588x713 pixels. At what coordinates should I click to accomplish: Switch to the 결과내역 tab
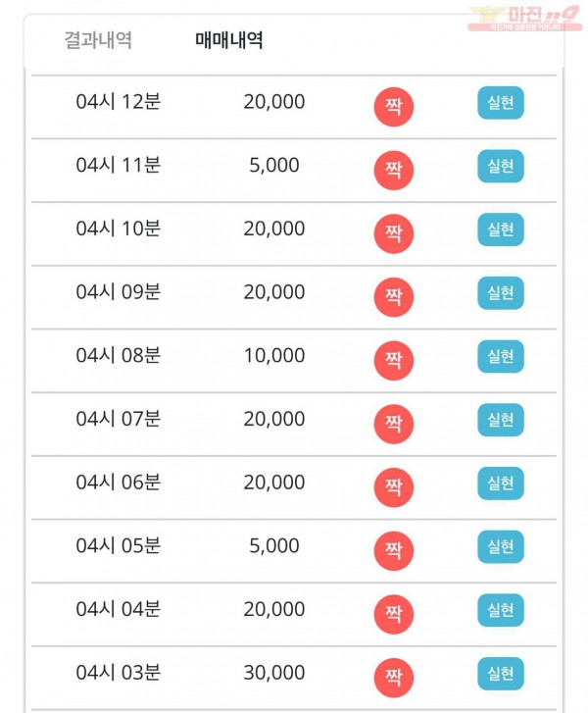[98, 40]
